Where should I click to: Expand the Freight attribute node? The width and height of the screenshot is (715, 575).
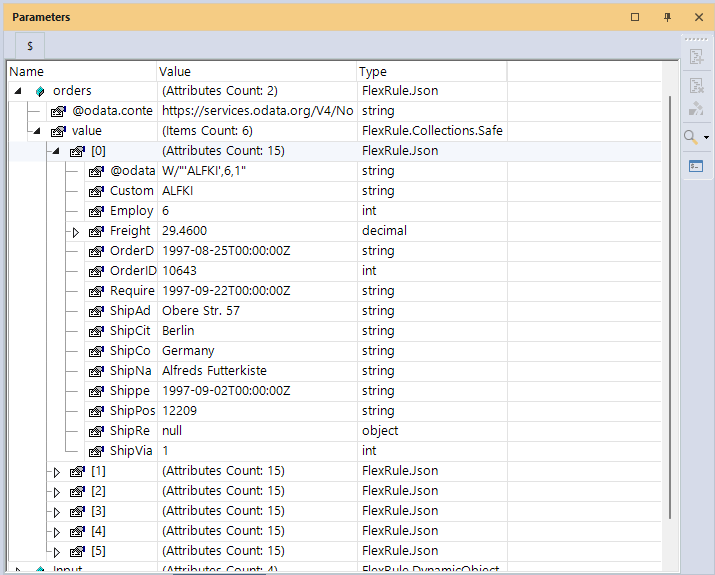pos(75,232)
